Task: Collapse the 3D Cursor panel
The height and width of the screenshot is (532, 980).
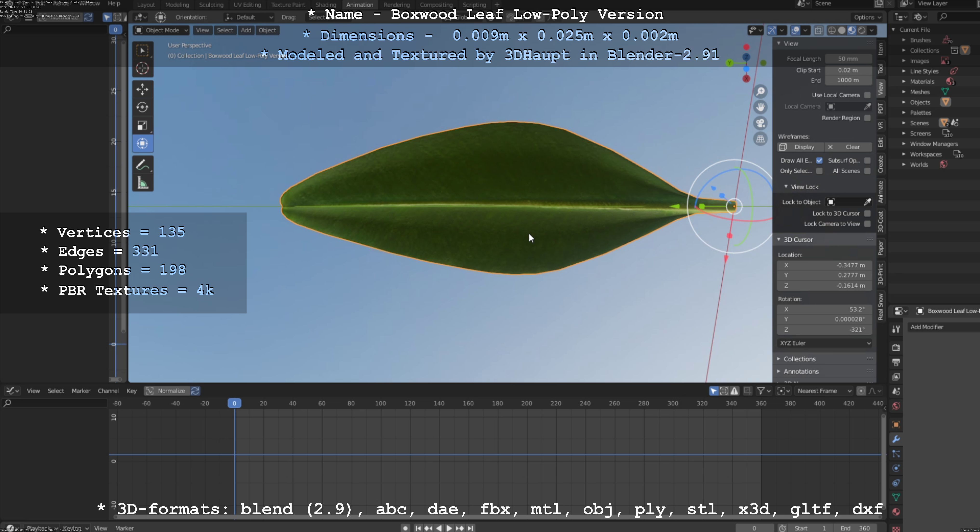Action: [x=798, y=239]
